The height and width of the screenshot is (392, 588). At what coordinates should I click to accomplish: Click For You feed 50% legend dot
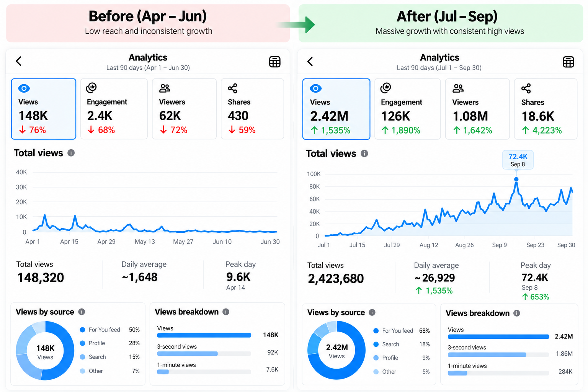(82, 330)
